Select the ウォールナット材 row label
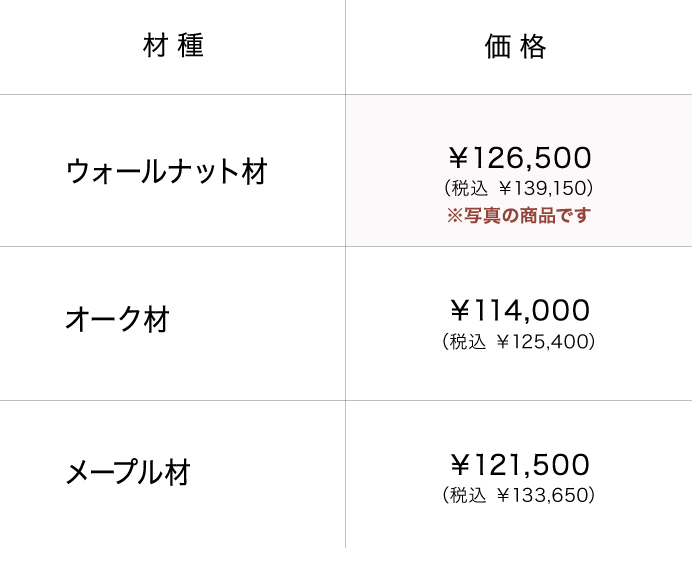Image resolution: width=692 pixels, height=570 pixels. [x=166, y=171]
